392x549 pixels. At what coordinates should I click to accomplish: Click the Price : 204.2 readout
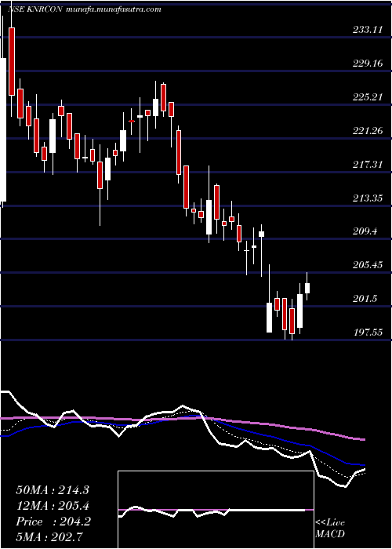pyautogui.click(x=53, y=522)
